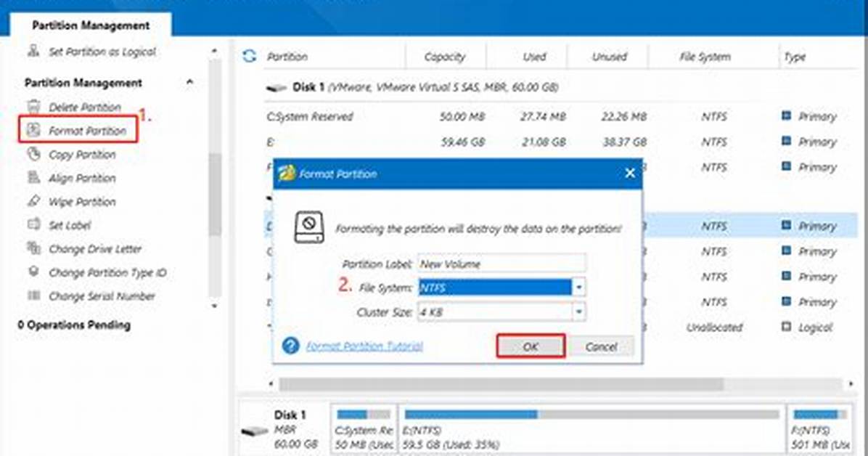
Task: Select the C:System Reserved partition row
Action: coord(560,116)
